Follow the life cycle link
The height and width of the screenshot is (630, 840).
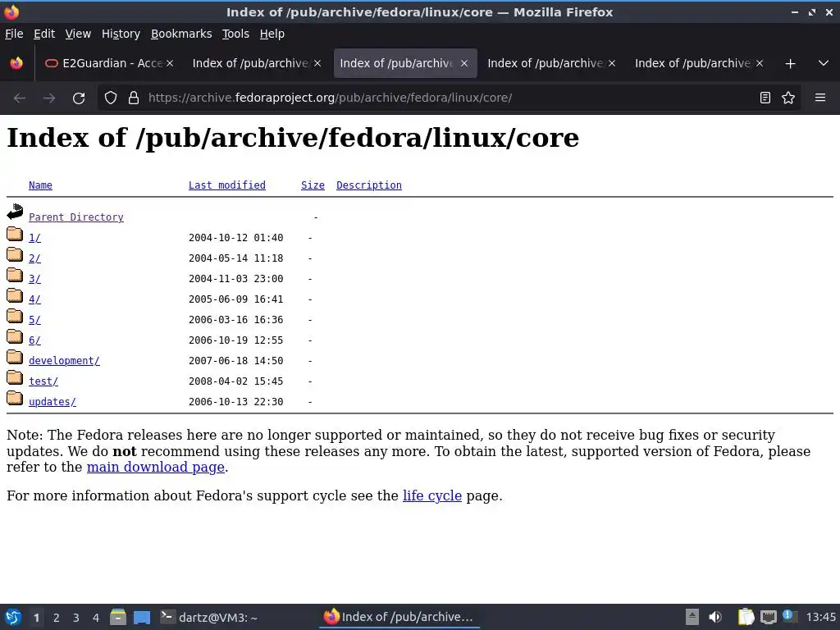(x=432, y=495)
